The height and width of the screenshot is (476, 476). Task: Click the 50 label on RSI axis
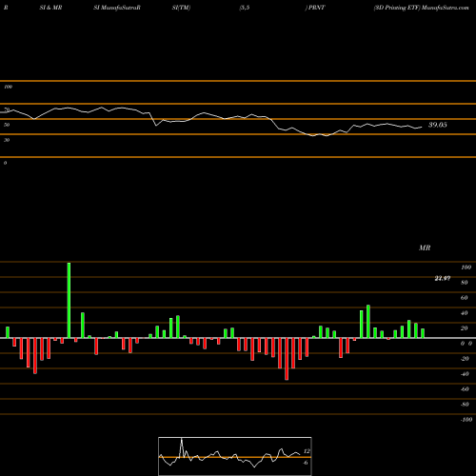pos(7,125)
